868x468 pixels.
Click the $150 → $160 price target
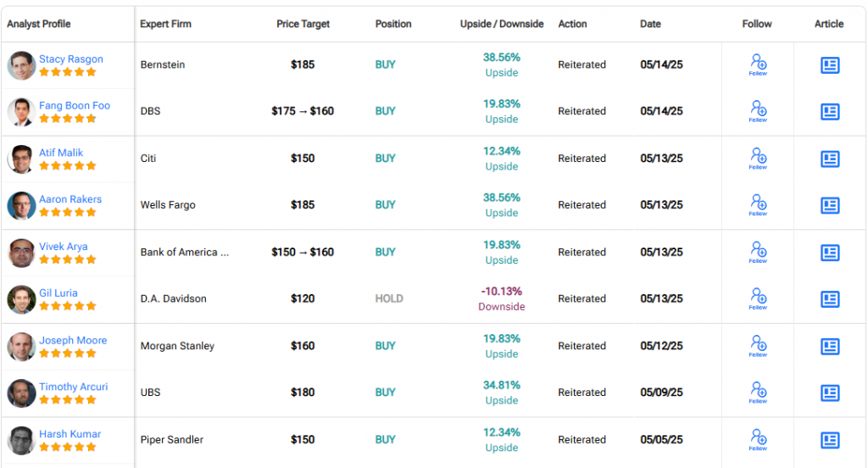point(303,252)
